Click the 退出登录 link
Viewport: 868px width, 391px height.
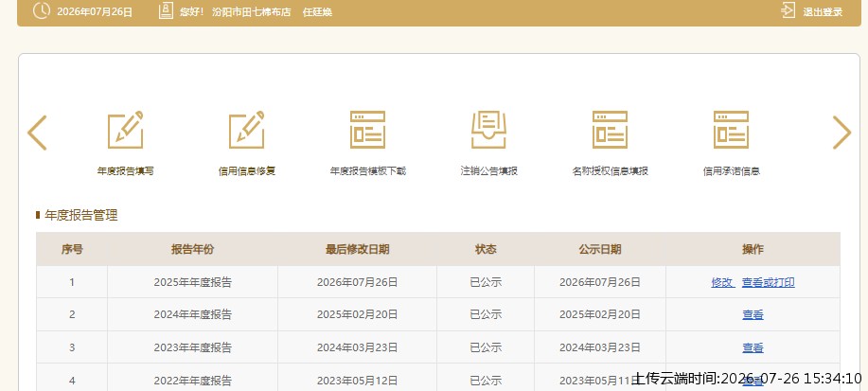[x=823, y=11]
